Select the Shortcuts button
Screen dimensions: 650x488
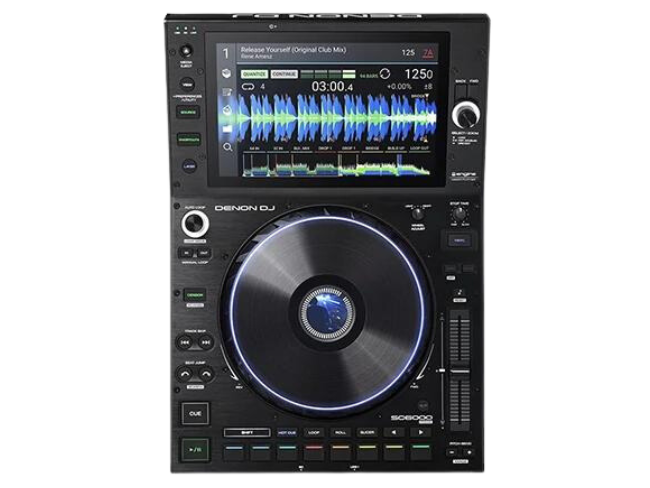[x=189, y=140]
